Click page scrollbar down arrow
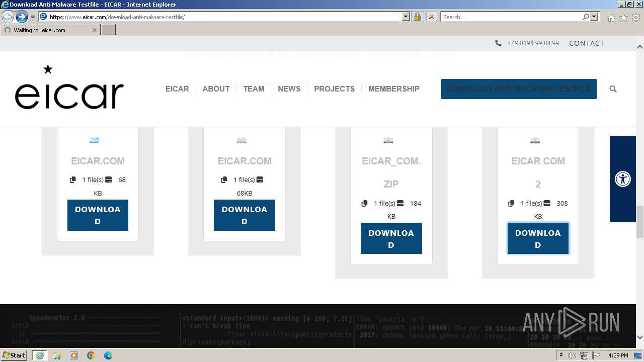Viewport: 644px width, 362px height. tap(639, 338)
